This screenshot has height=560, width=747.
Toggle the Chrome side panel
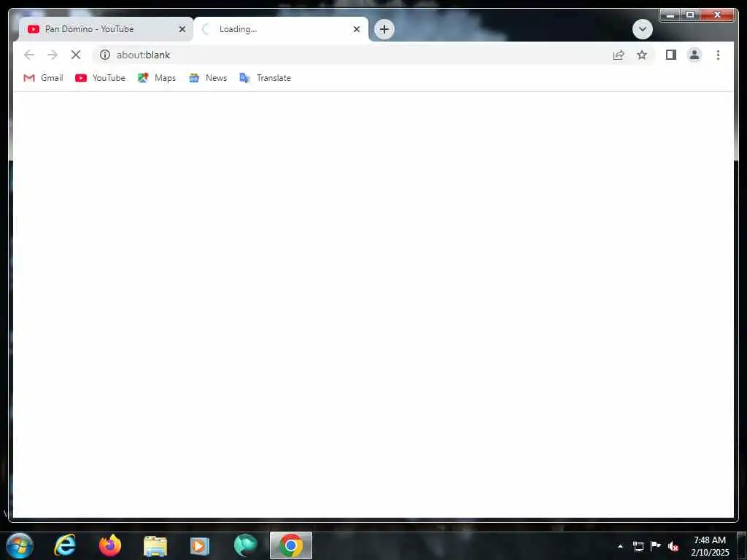(x=671, y=55)
